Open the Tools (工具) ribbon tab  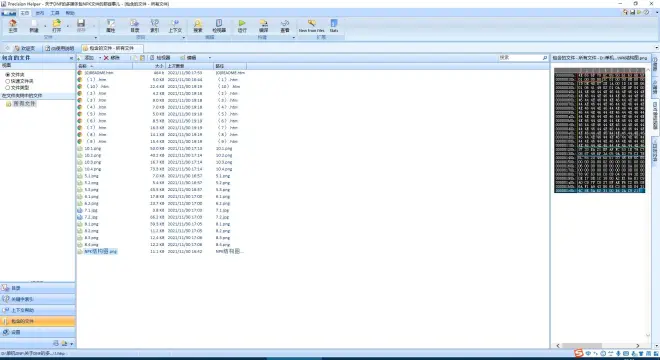pos(55,13)
